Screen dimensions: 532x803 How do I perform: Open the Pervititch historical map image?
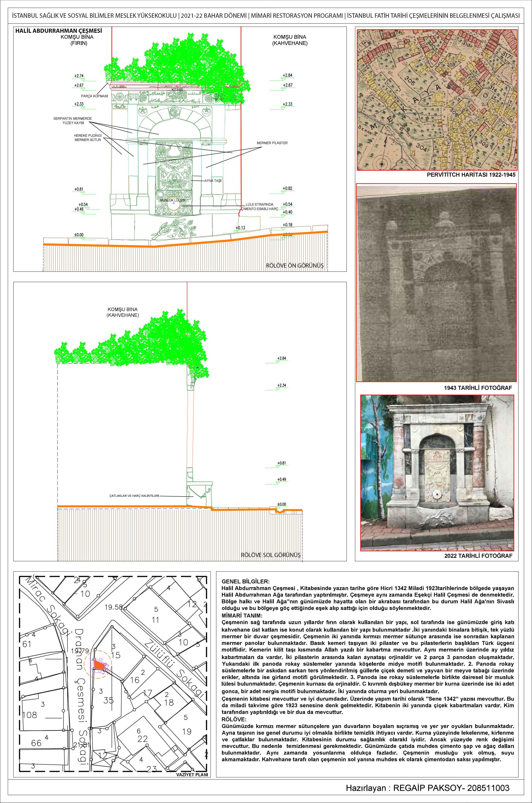click(437, 100)
